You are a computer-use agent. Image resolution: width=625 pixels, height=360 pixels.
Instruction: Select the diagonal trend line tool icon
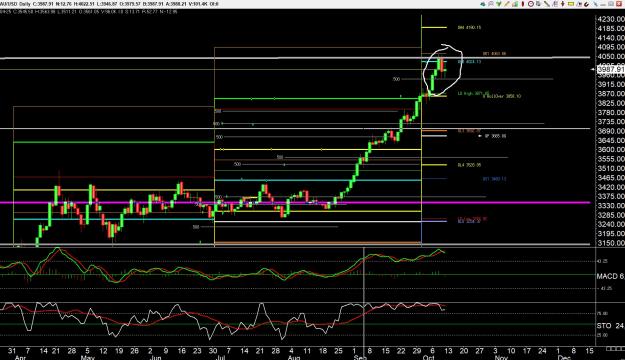[546, 4]
